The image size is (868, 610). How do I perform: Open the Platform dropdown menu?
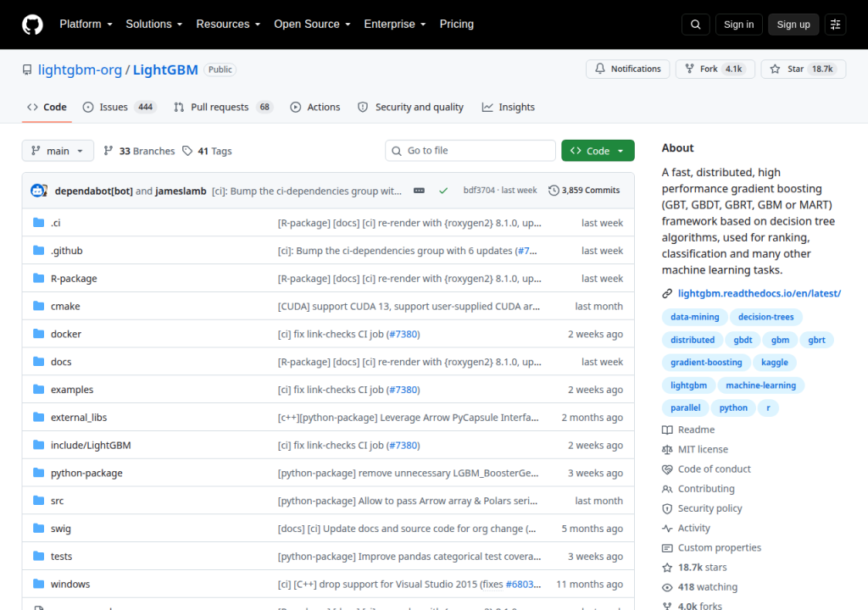click(x=86, y=25)
